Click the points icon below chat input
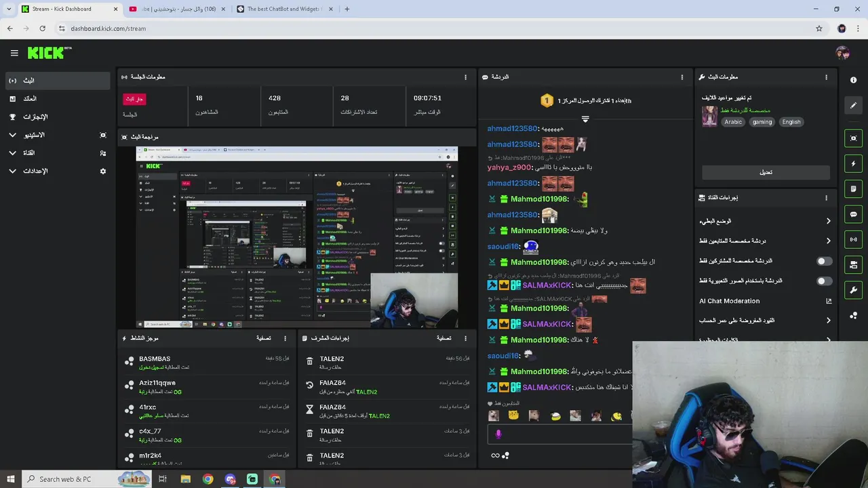The image size is (868, 488). pyautogui.click(x=505, y=455)
